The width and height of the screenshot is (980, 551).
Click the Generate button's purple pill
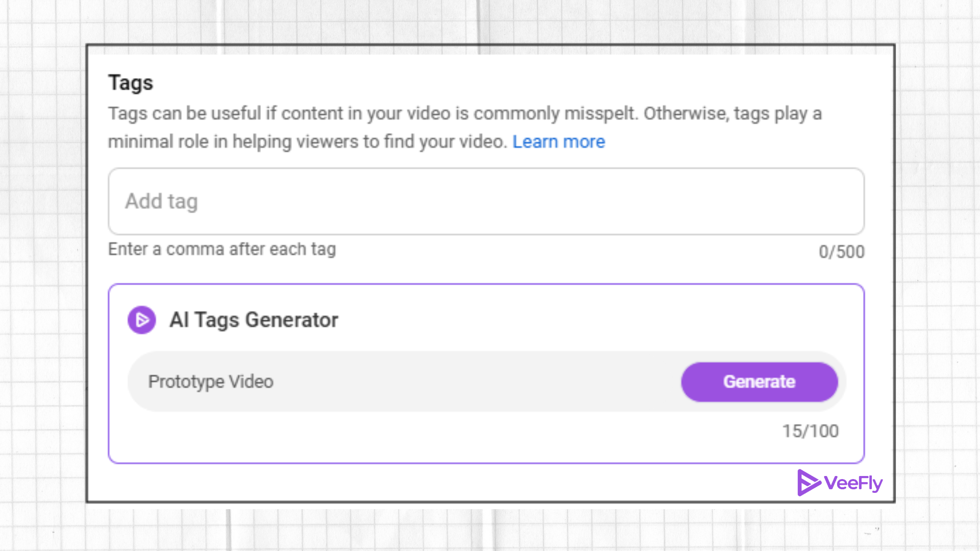tap(759, 381)
